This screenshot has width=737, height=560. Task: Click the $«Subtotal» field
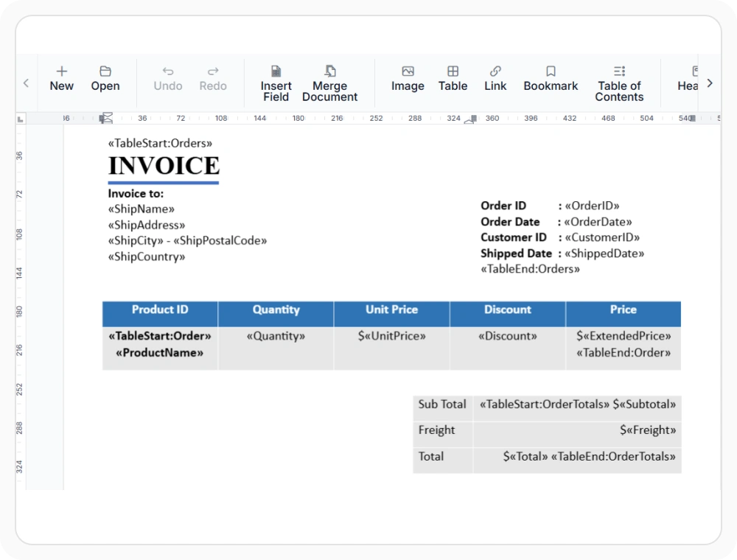point(644,405)
